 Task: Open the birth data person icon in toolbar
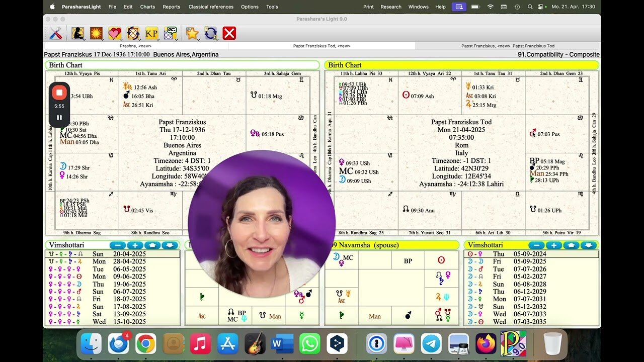78,33
